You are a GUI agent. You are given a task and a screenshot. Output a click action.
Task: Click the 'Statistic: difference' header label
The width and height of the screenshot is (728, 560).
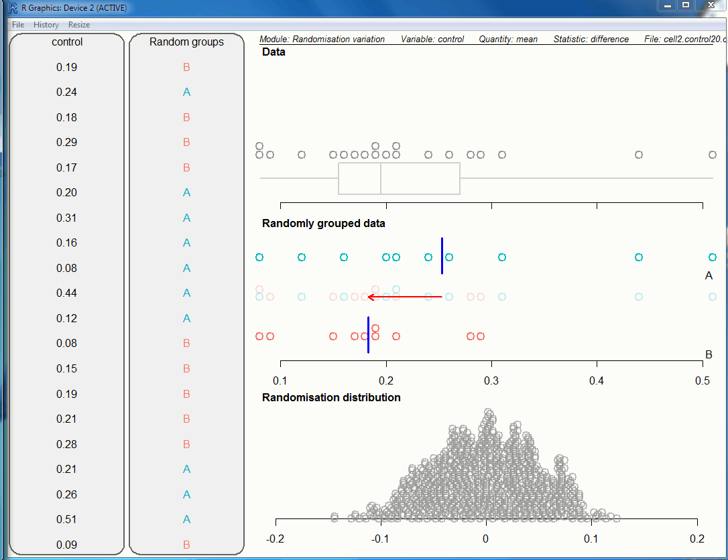point(591,39)
